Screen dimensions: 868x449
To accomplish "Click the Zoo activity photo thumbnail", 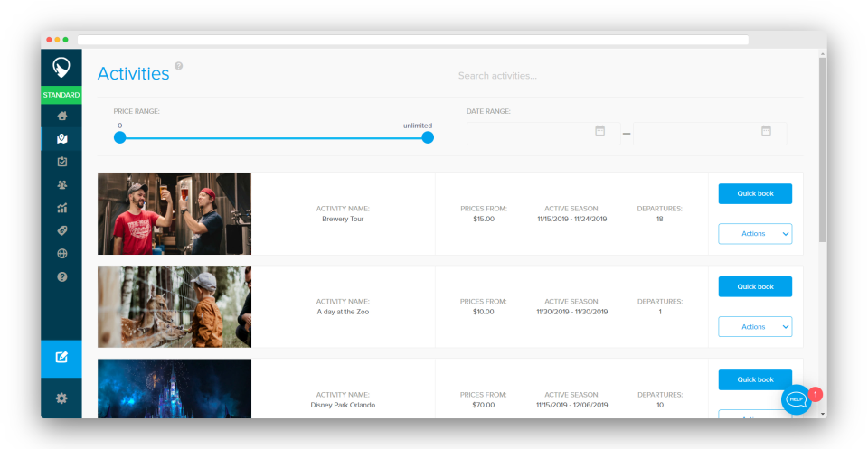I will (x=175, y=307).
